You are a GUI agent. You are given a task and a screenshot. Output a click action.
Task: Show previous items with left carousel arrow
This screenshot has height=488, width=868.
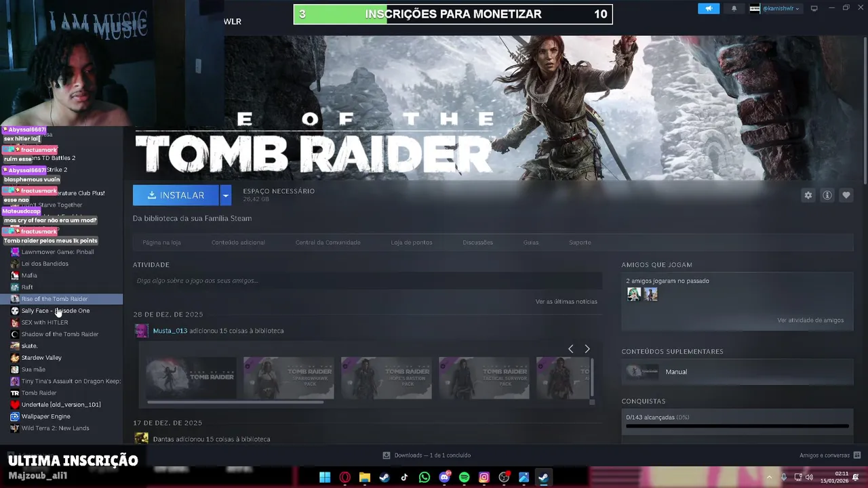point(570,348)
